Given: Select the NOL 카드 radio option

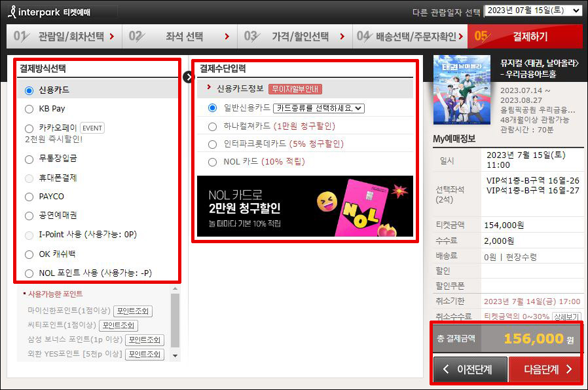Looking at the screenshot, I should tap(212, 162).
